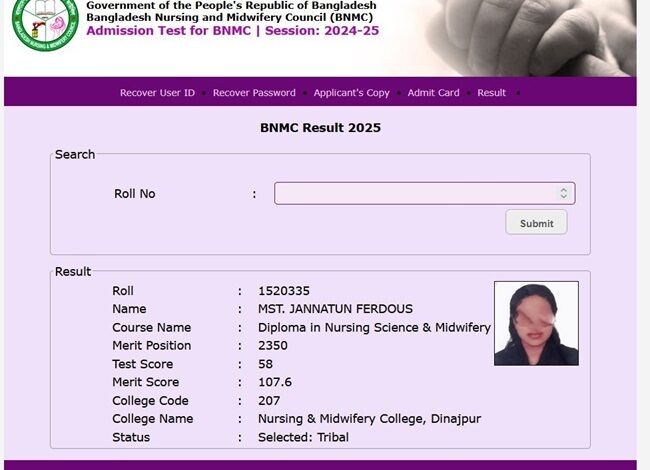Open the Recover User ID link
The height and width of the screenshot is (470, 650).
coord(157,93)
